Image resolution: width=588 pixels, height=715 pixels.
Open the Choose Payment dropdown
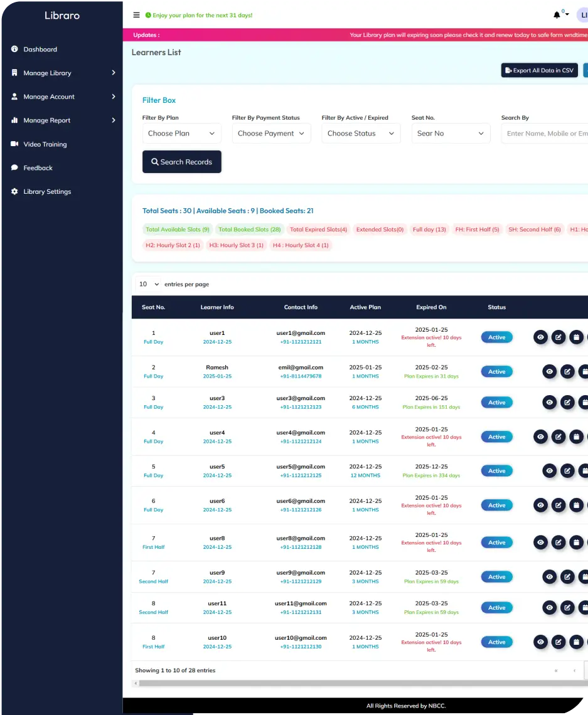click(271, 133)
